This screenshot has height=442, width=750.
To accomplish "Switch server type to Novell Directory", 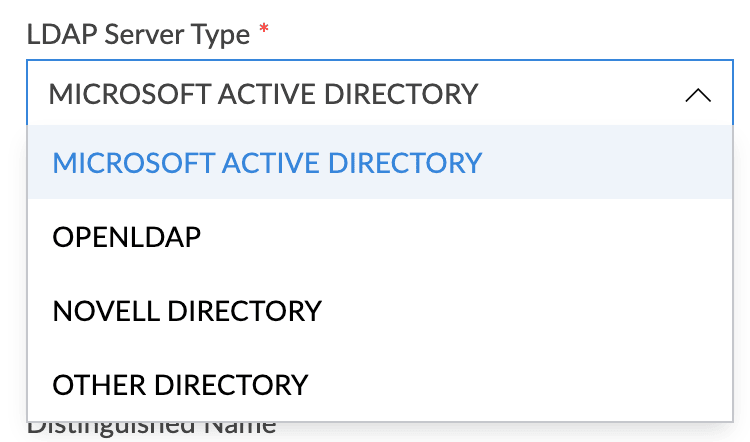I will [187, 311].
